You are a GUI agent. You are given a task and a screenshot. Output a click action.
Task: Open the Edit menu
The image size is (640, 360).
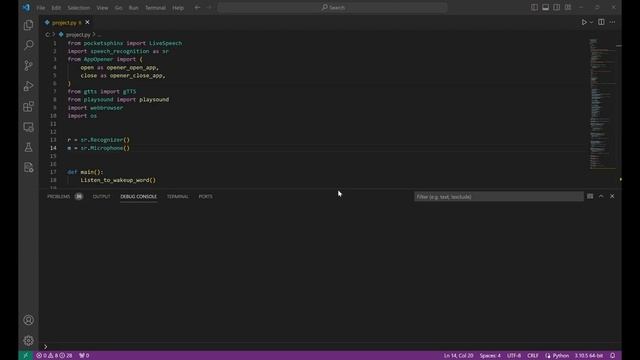56,8
